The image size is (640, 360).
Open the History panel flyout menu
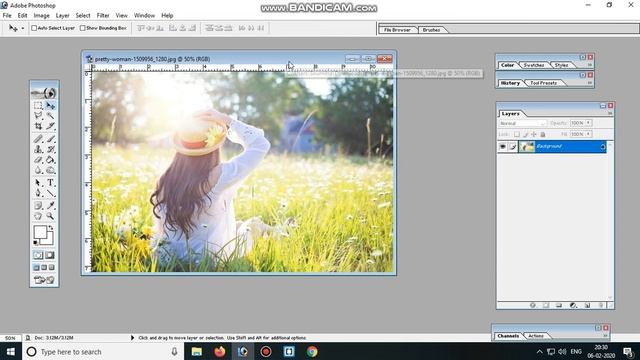pos(590,83)
